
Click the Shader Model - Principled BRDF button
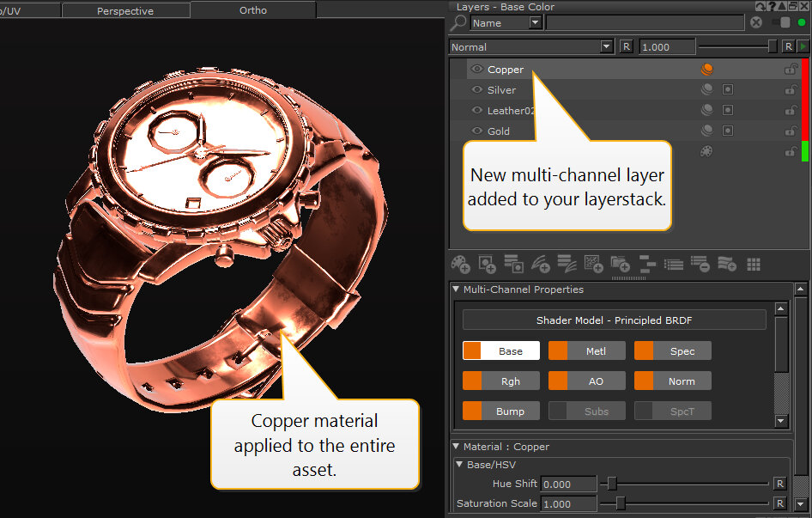pos(614,320)
